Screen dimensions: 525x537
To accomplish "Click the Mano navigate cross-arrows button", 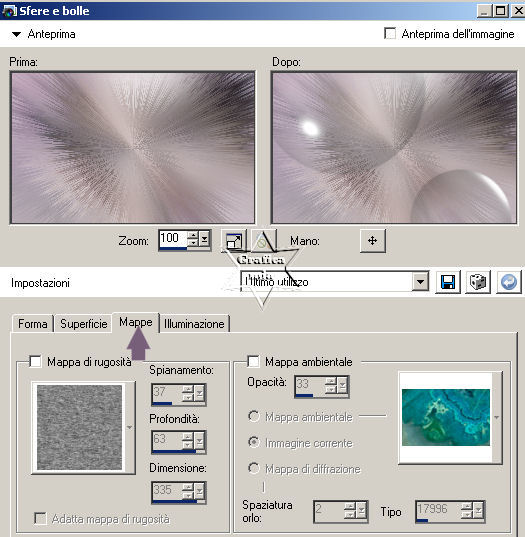I will 373,241.
